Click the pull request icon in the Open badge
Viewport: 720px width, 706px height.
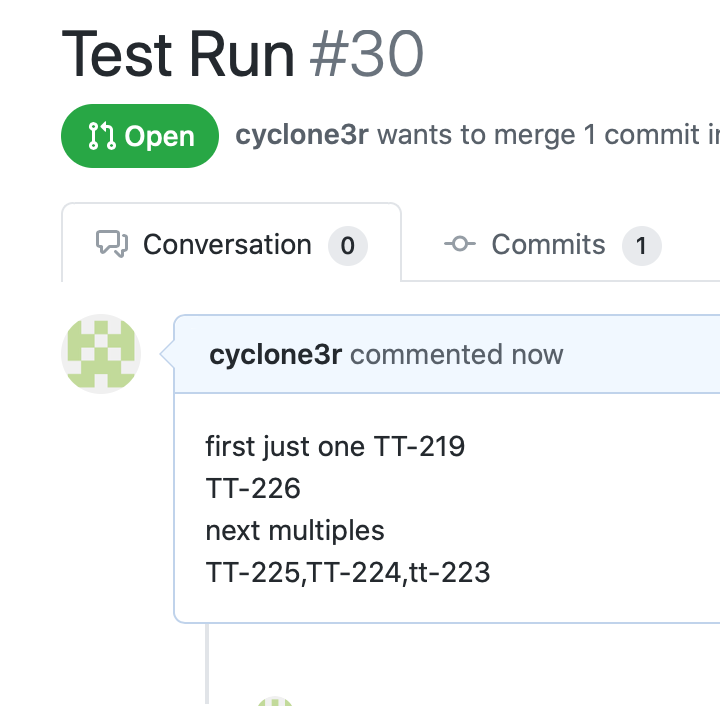[102, 136]
